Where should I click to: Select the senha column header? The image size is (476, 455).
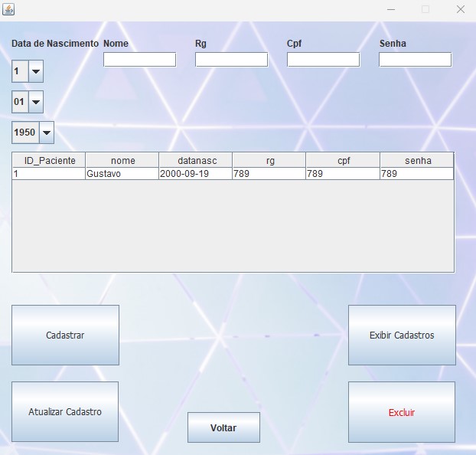[x=417, y=160]
